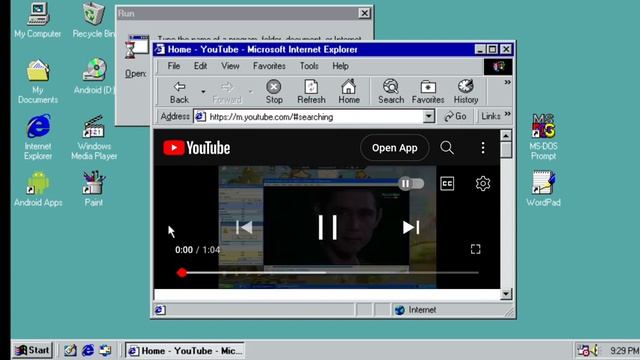Click the Home - YouTube taskbar button
The width and height of the screenshot is (640, 360).
click(185, 351)
